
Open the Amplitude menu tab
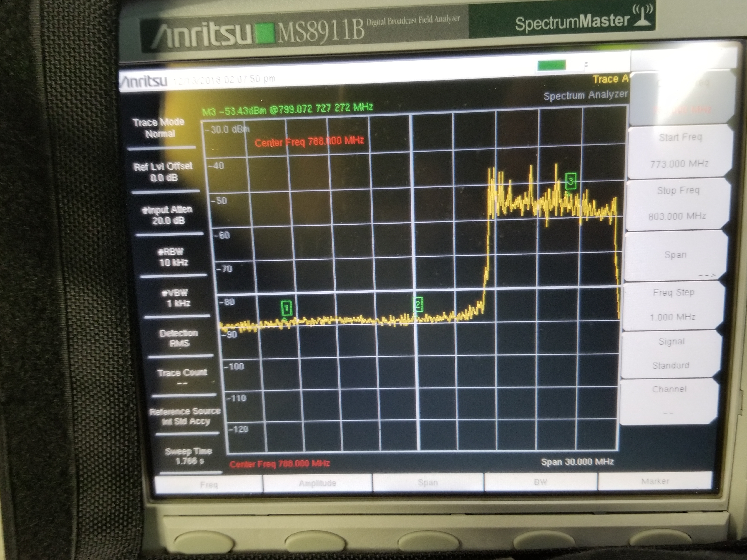point(317,483)
